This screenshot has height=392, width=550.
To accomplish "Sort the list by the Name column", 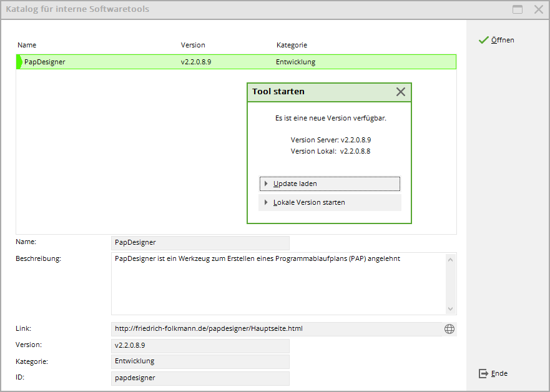I will point(27,45).
